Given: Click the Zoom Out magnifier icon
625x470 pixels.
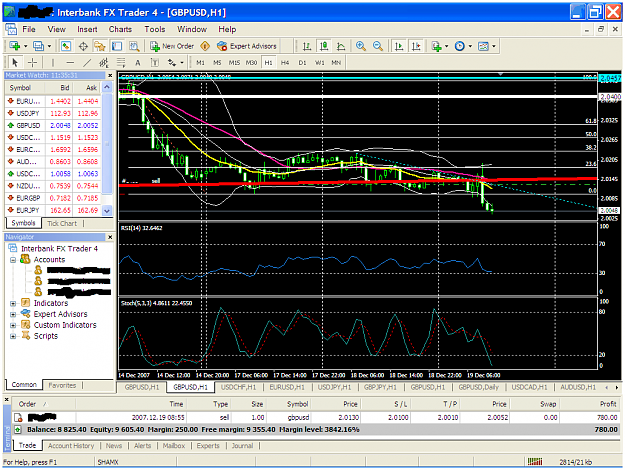Looking at the screenshot, I should tap(378, 46).
